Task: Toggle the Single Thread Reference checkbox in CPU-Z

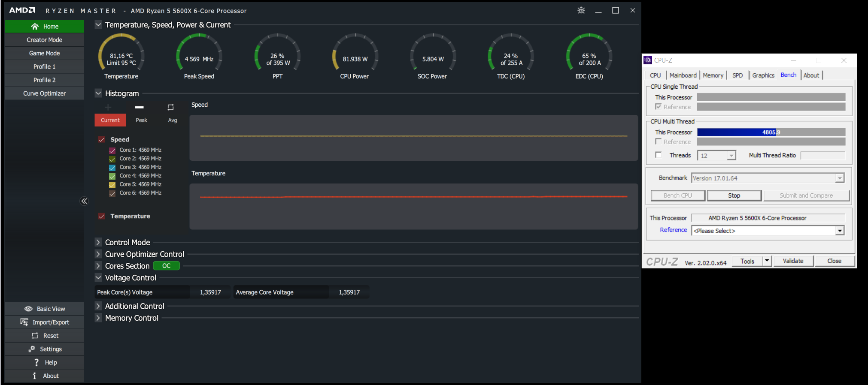Action: tap(658, 106)
